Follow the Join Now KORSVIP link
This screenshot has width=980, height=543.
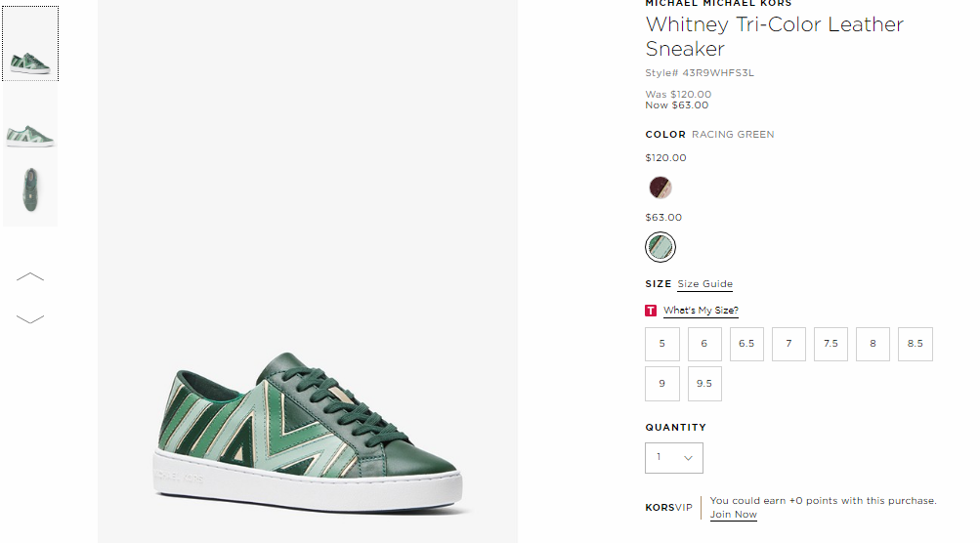click(733, 515)
